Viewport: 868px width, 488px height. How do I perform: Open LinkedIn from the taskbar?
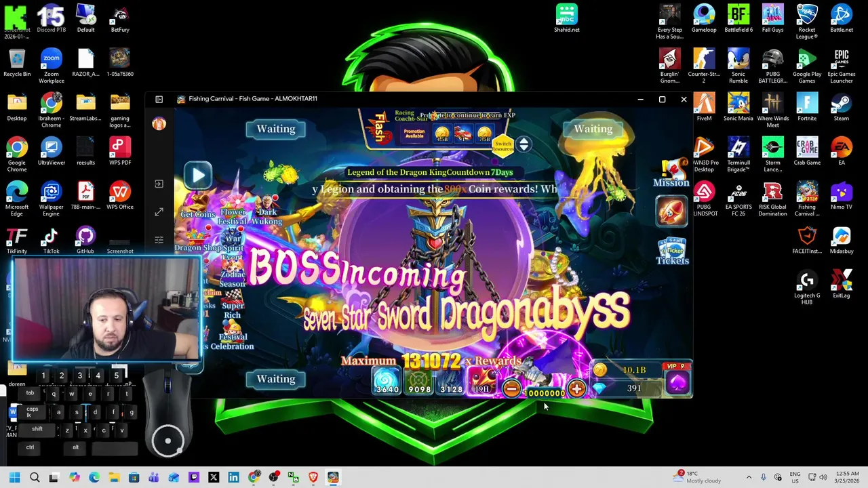click(x=233, y=477)
